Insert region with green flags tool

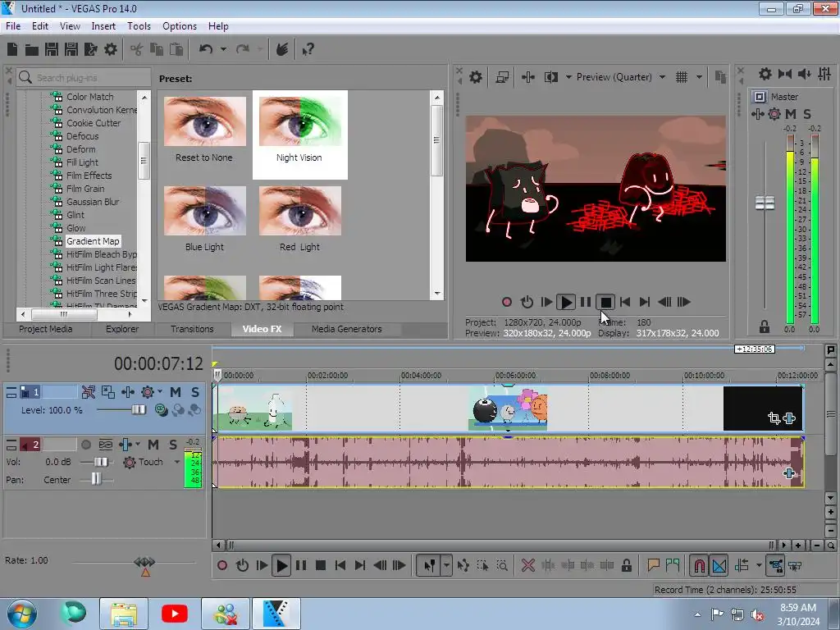[x=673, y=565]
